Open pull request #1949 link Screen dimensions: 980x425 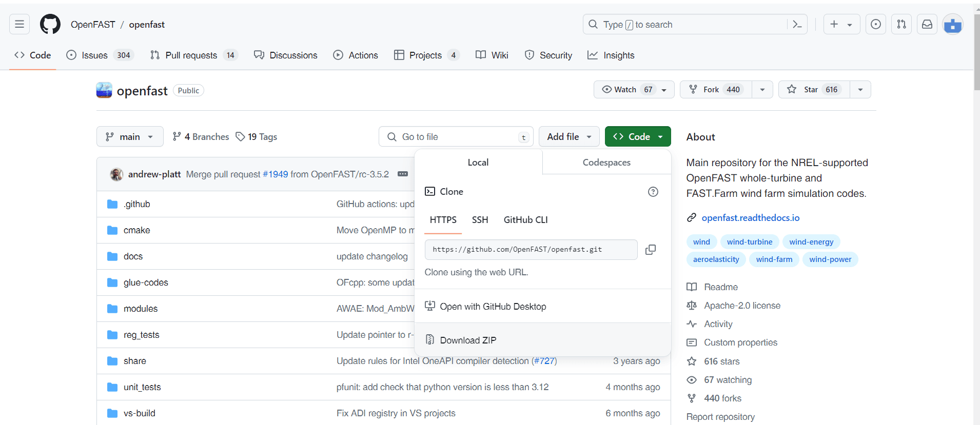[x=276, y=174]
